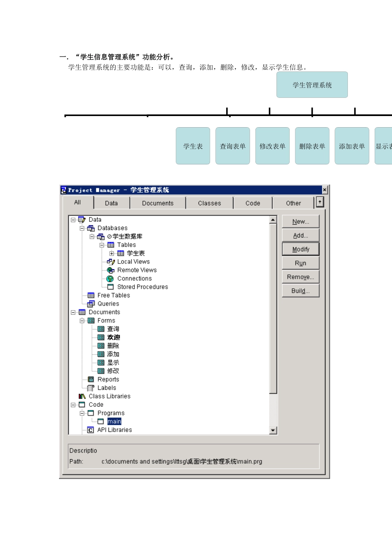Click the Local Views icon

tap(111, 262)
